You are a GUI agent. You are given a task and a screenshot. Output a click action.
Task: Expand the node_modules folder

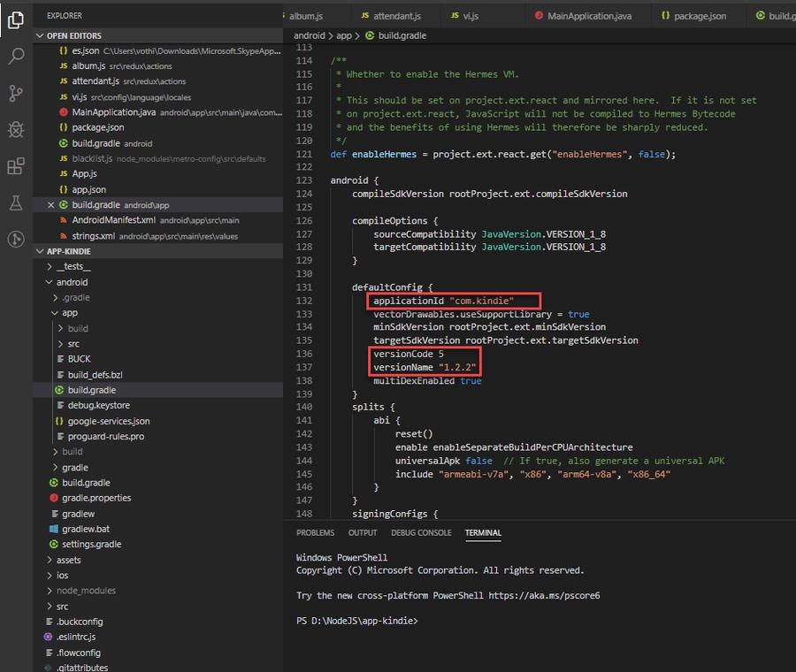[x=86, y=591]
